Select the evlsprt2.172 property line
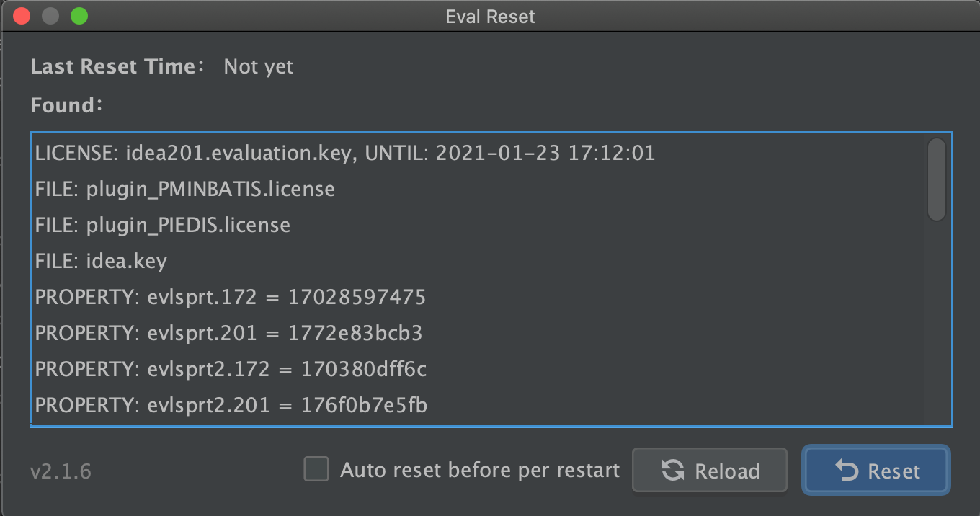 (231, 369)
